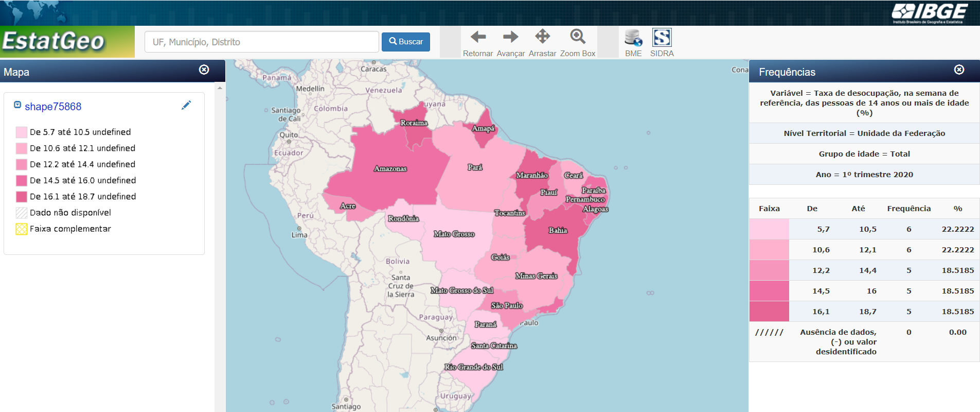The height and width of the screenshot is (412, 980).
Task: Click the Faixa column header
Action: coord(769,209)
